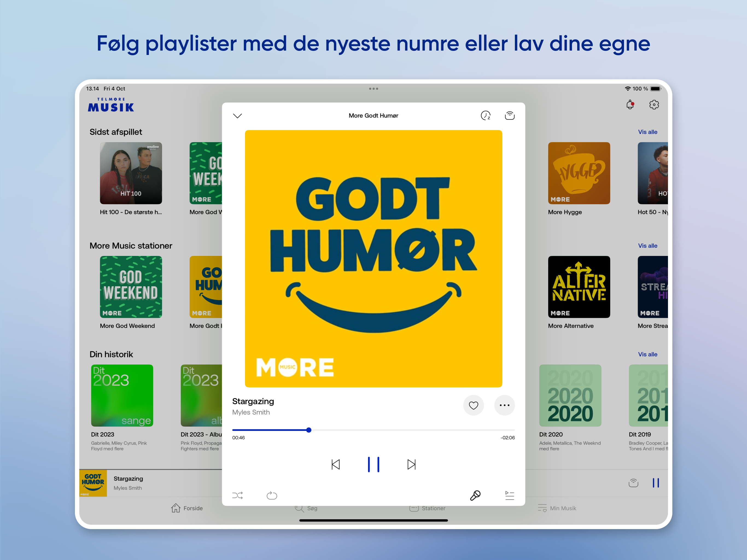Open the Søg tab

pos(306,509)
